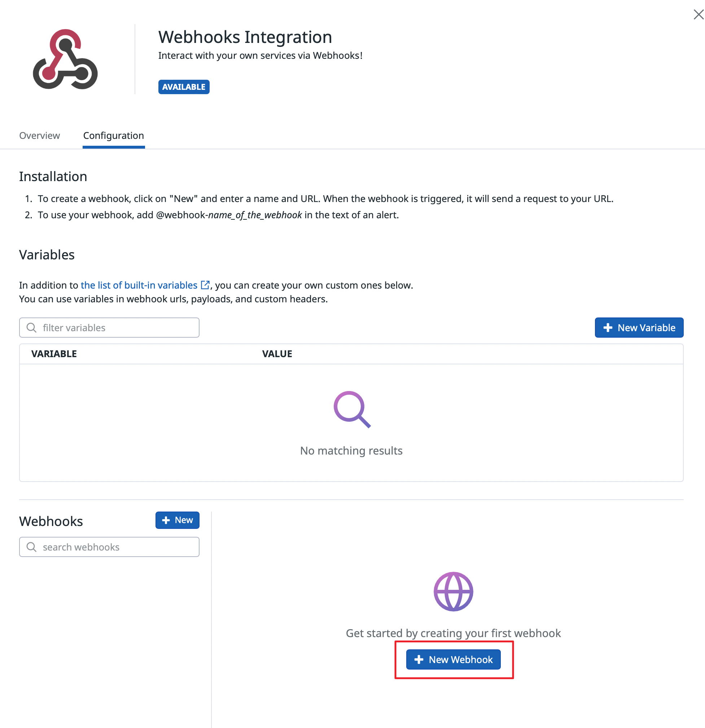Click the magnifier icon in filter variables

coord(32,328)
